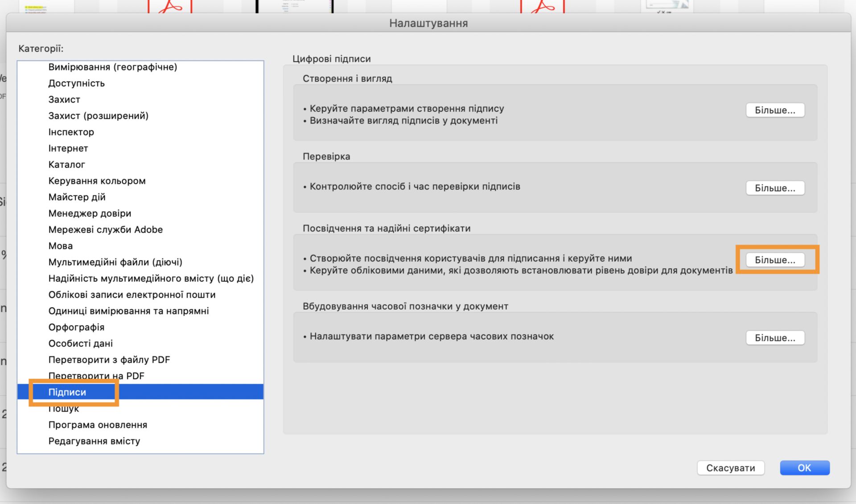Click Більше in Створення і вигляд section

pos(775,110)
